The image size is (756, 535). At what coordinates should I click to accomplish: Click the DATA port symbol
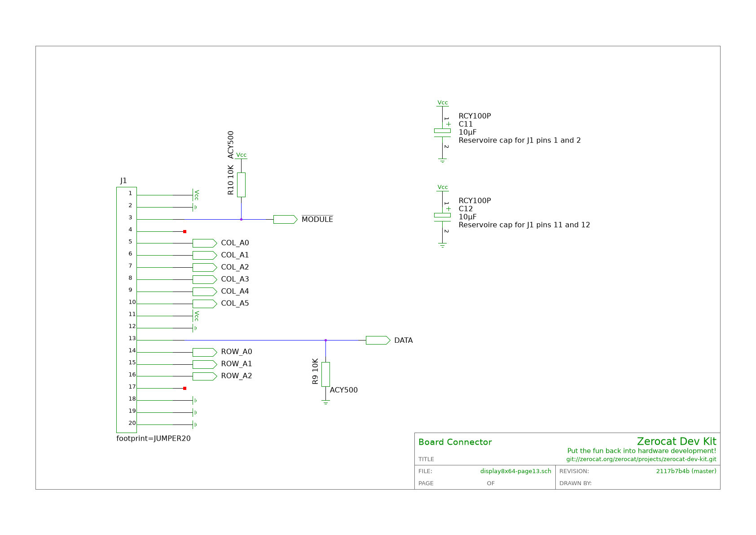coord(378,340)
